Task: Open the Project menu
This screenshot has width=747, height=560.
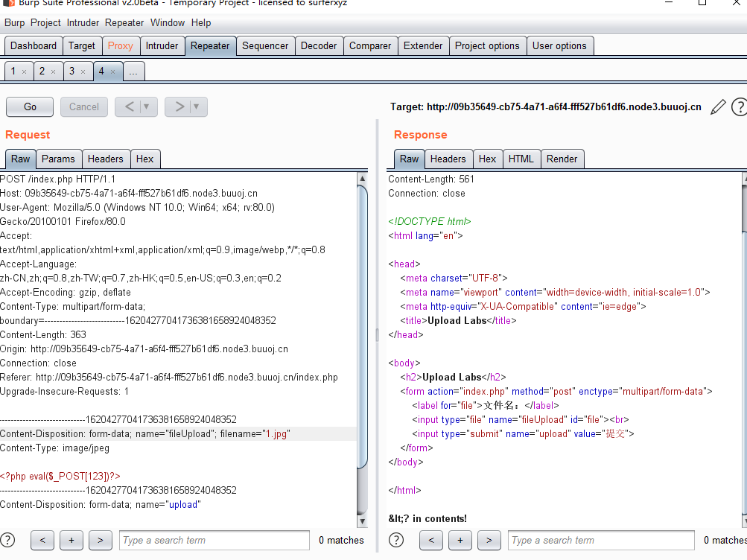Action: pos(45,23)
